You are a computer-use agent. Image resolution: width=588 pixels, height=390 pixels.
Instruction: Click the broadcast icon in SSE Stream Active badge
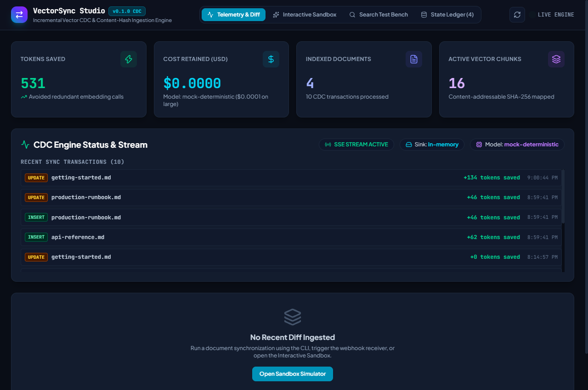(328, 145)
